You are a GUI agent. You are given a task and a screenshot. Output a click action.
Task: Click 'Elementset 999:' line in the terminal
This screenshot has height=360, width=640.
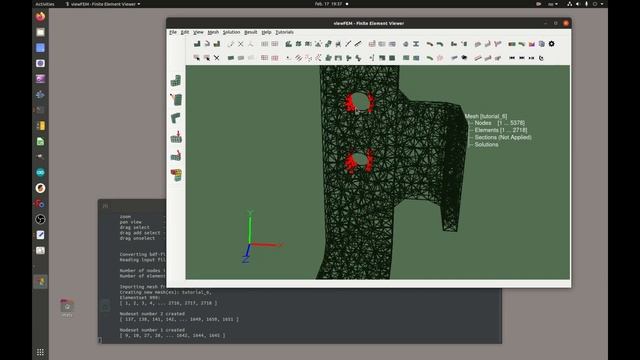(x=140, y=298)
